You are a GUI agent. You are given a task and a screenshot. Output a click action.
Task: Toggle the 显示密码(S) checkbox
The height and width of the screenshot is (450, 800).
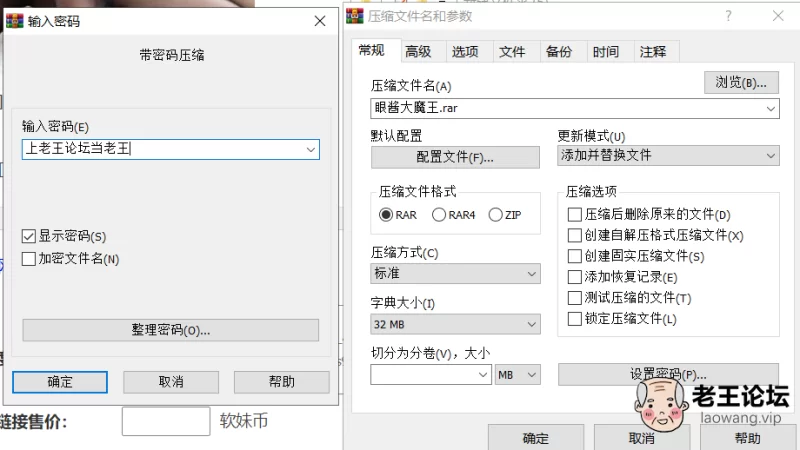tap(29, 236)
